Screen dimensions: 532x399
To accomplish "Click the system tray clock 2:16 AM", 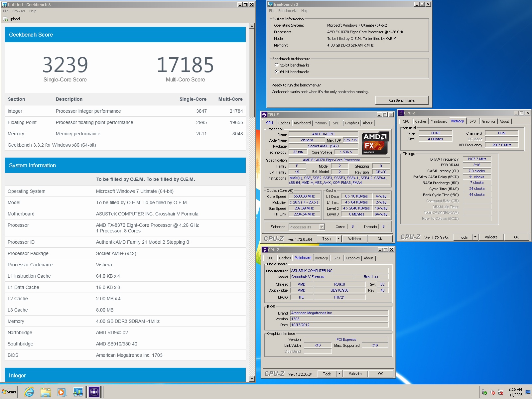I will (515, 389).
